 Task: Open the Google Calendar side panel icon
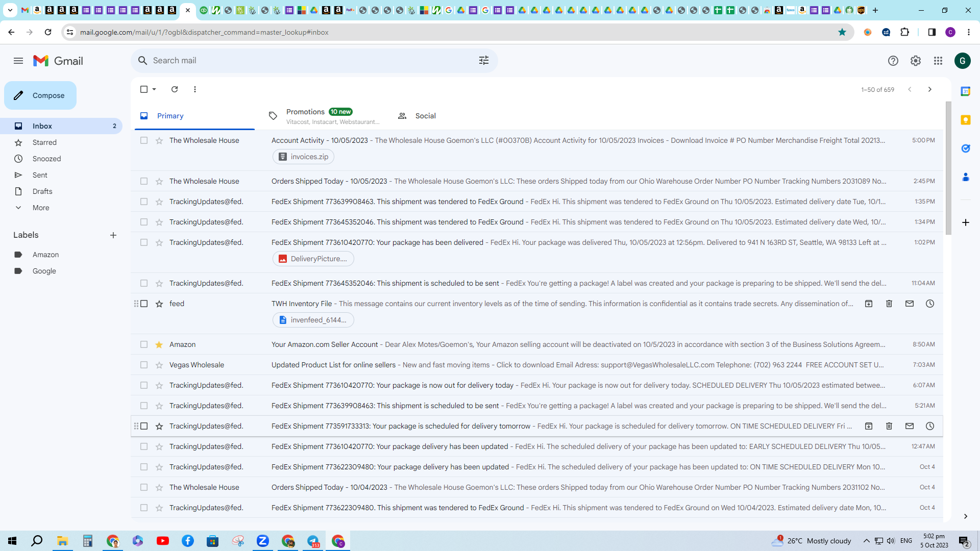click(x=966, y=91)
